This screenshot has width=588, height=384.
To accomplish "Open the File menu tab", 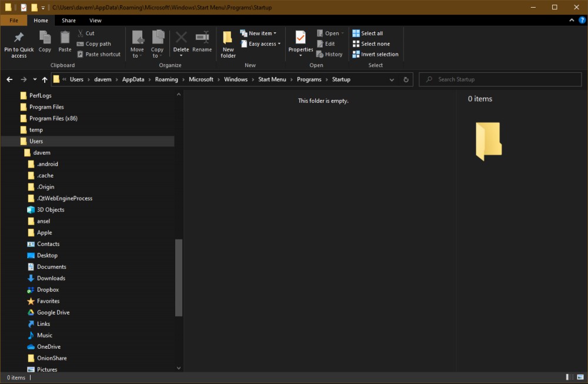I will point(14,20).
